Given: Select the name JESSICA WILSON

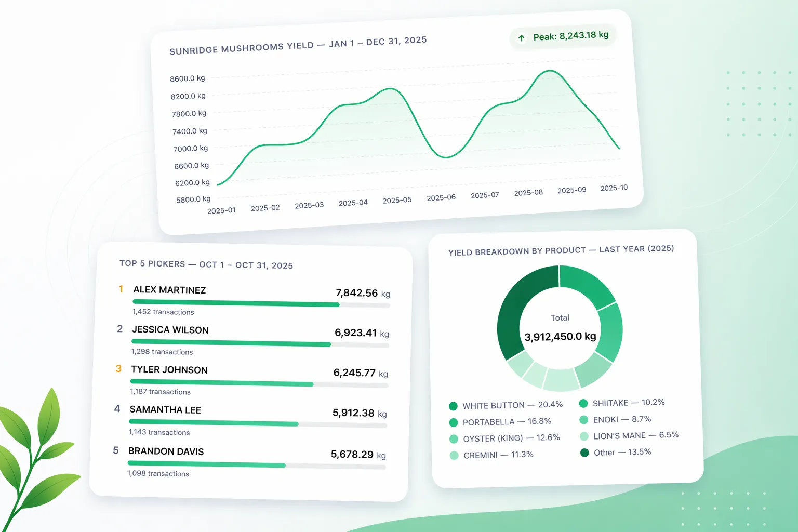Looking at the screenshot, I should point(170,330).
